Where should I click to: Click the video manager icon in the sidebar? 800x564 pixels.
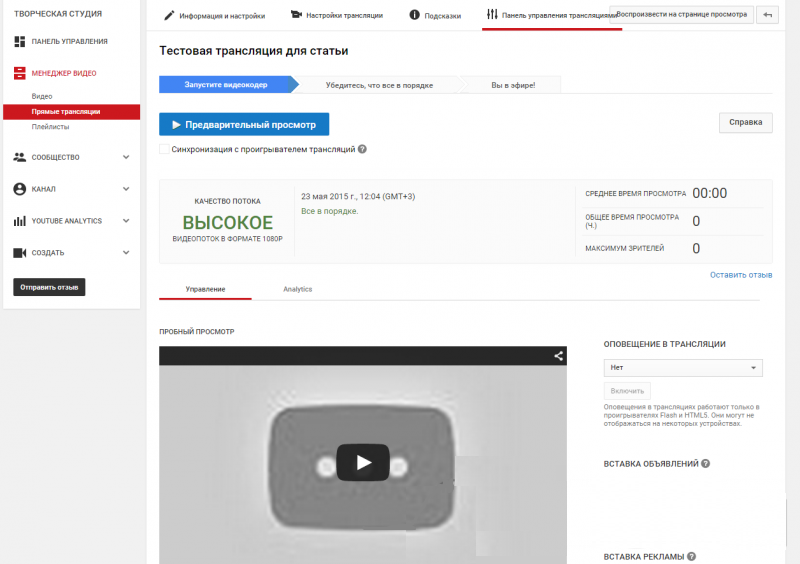tap(20, 73)
